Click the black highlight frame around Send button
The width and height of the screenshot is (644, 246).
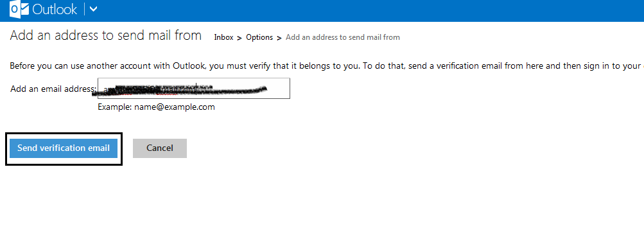[x=64, y=134]
